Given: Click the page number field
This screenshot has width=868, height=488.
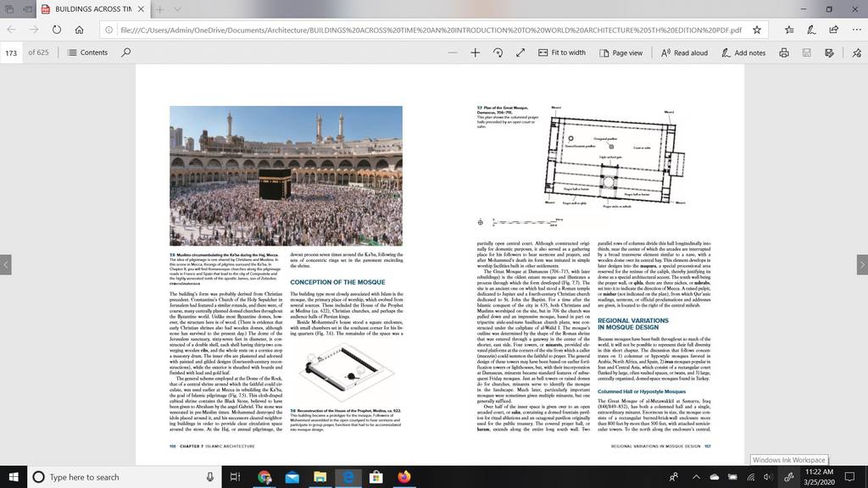Looking at the screenshot, I should pyautogui.click(x=11, y=53).
